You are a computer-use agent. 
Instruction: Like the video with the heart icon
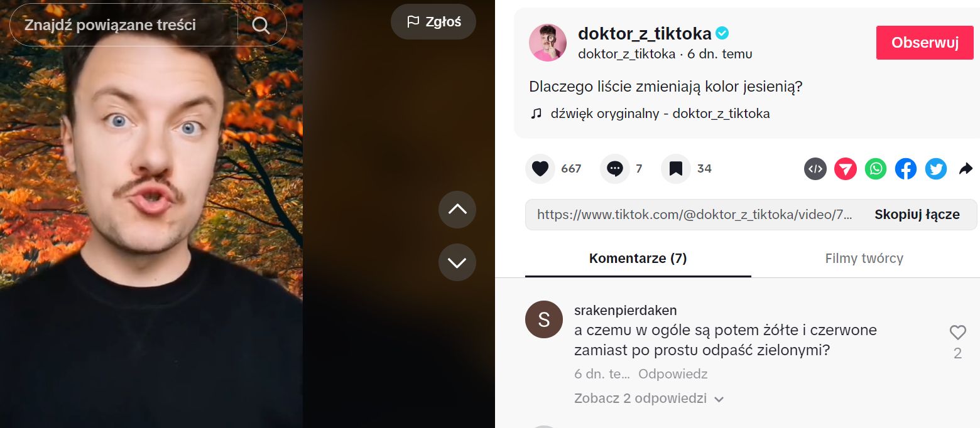coord(540,169)
